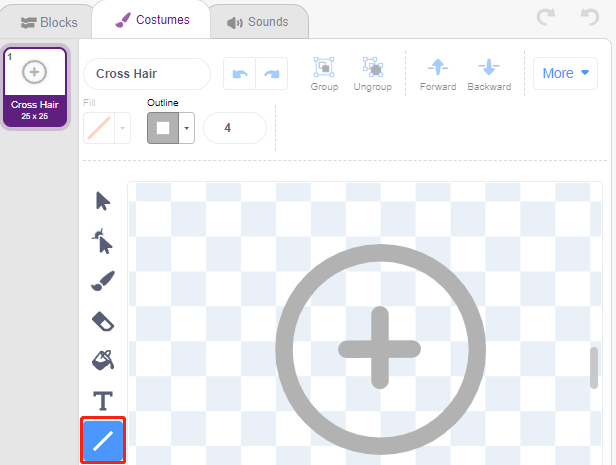The height and width of the screenshot is (465, 616).
Task: Click the plus cross in canvas
Action: click(380, 348)
